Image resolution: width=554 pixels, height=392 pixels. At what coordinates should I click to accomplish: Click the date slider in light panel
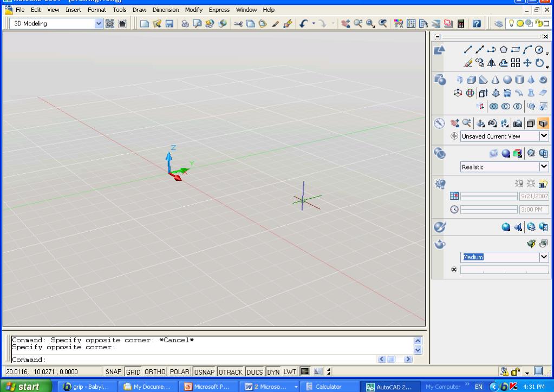point(488,196)
